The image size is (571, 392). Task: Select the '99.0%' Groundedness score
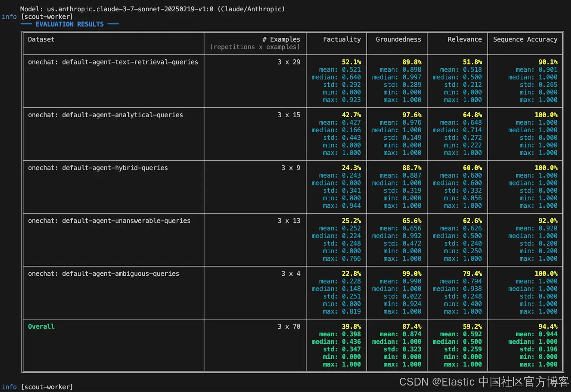coord(412,274)
